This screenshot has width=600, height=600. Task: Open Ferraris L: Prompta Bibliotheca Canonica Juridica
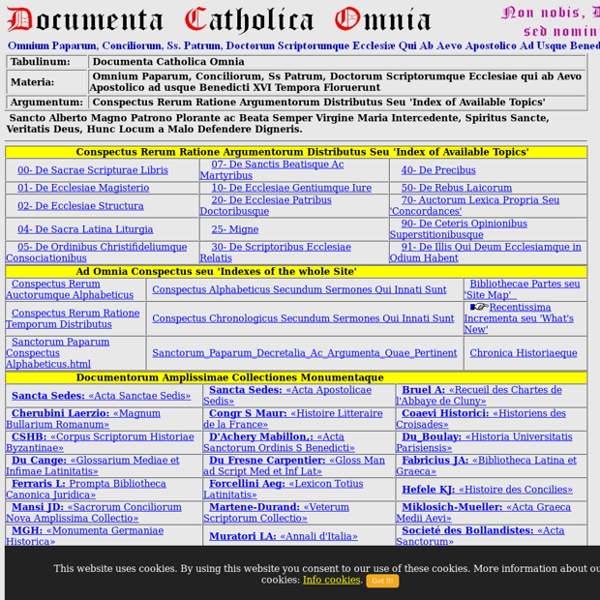coord(86,489)
